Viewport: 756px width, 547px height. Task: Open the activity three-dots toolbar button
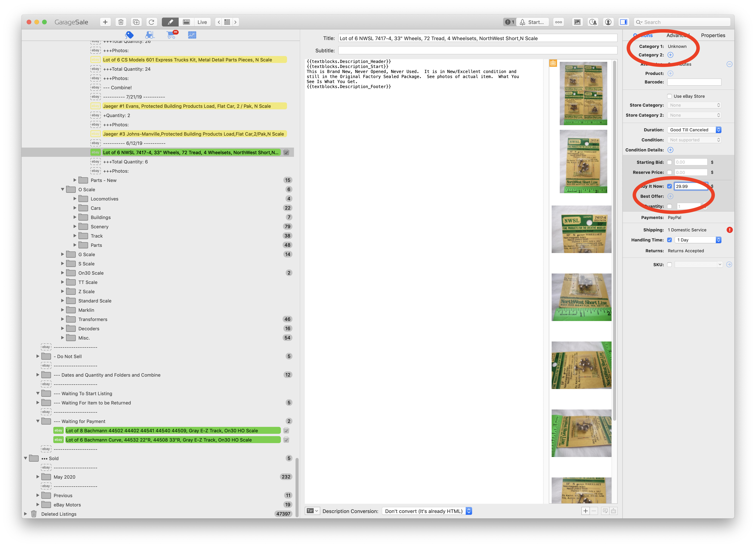[558, 22]
